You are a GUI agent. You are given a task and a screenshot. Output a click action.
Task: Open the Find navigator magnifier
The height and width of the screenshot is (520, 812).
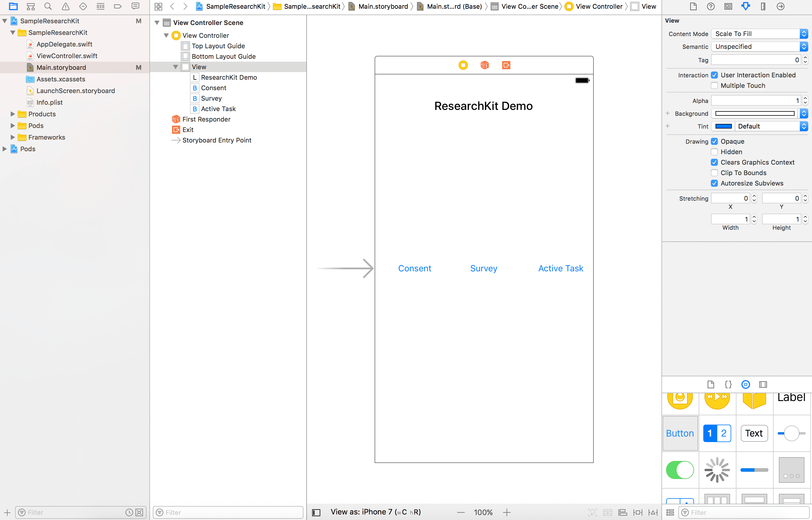[48, 6]
